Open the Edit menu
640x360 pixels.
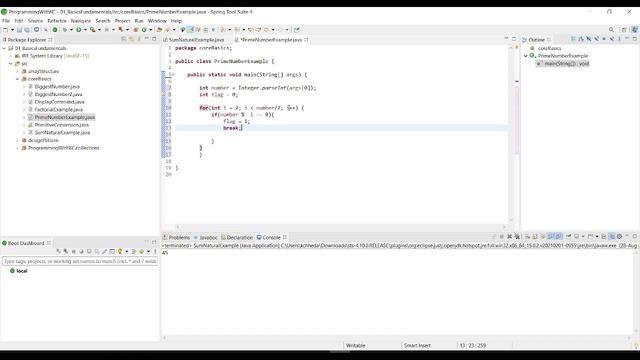[19, 21]
